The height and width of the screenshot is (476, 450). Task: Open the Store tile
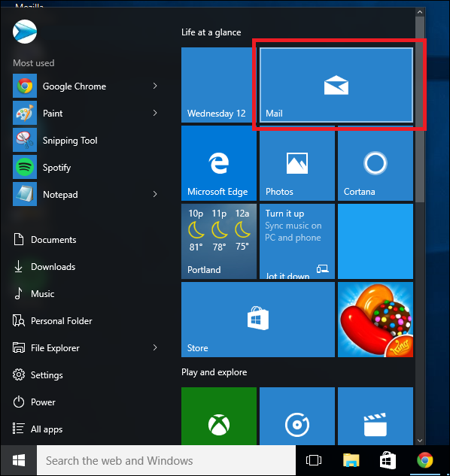coord(258,320)
